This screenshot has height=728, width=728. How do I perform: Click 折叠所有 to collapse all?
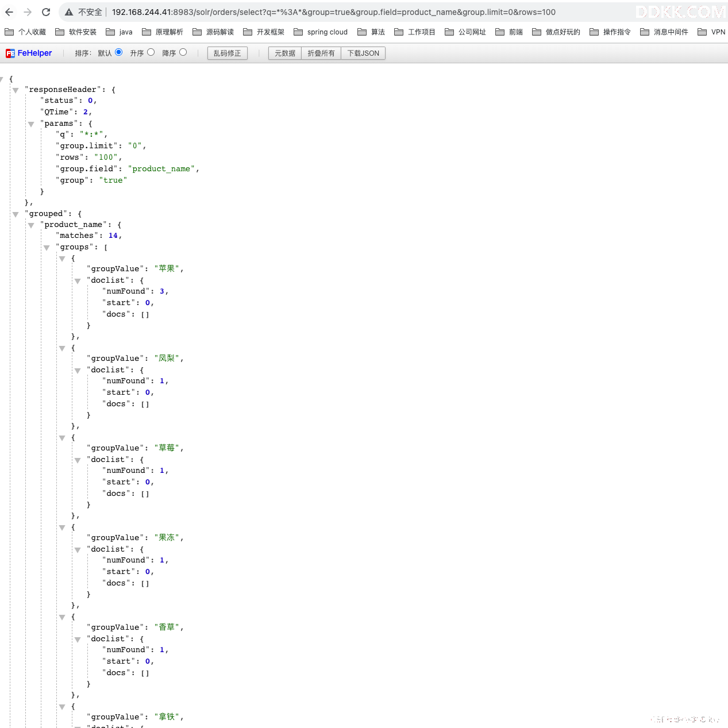click(x=321, y=53)
